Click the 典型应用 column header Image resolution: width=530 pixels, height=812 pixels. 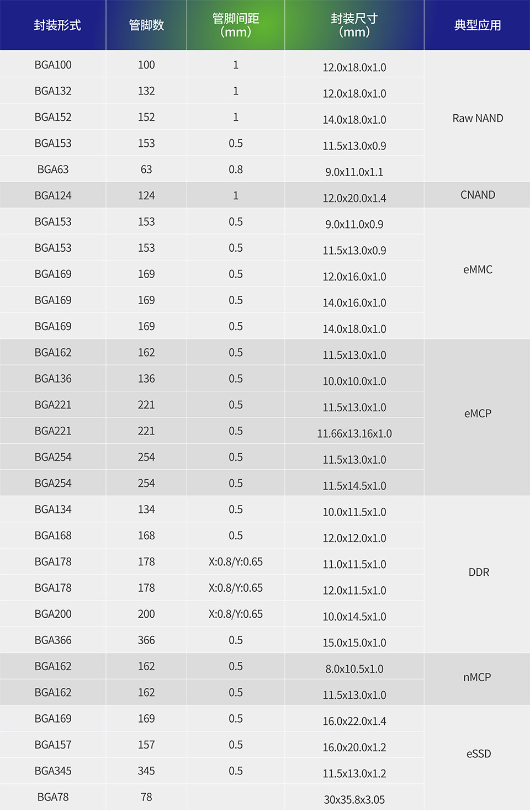coord(478,25)
